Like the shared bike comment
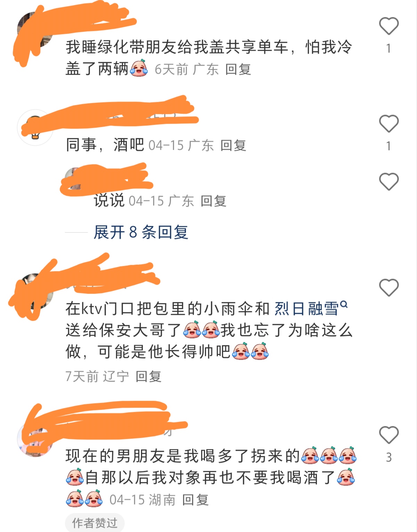417x532 pixels. [x=389, y=26]
